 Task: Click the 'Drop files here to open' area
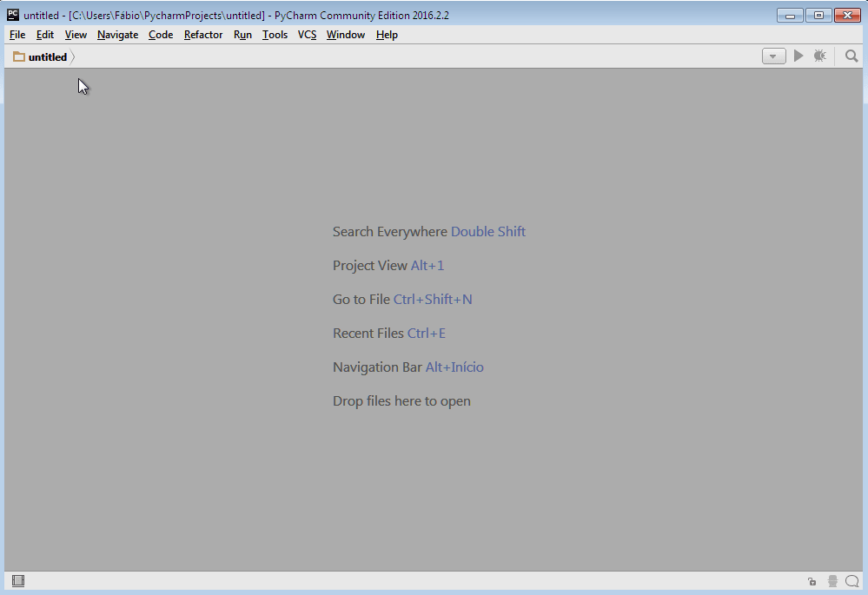point(401,401)
